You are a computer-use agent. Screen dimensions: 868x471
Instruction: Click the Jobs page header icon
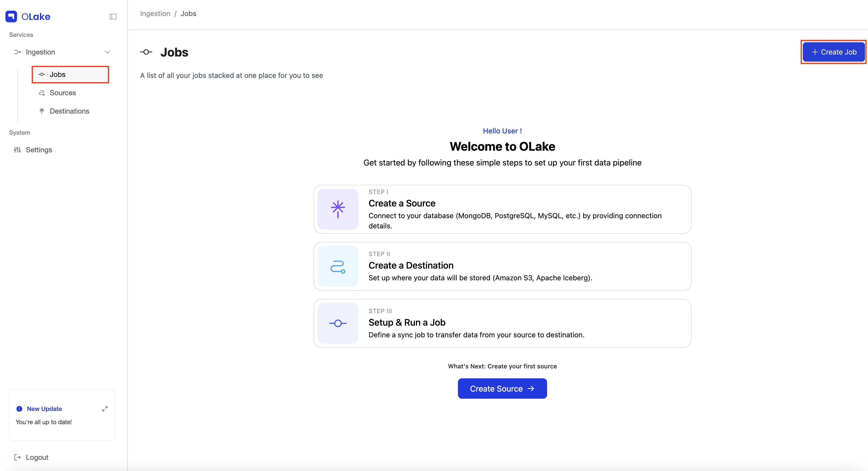coord(146,52)
